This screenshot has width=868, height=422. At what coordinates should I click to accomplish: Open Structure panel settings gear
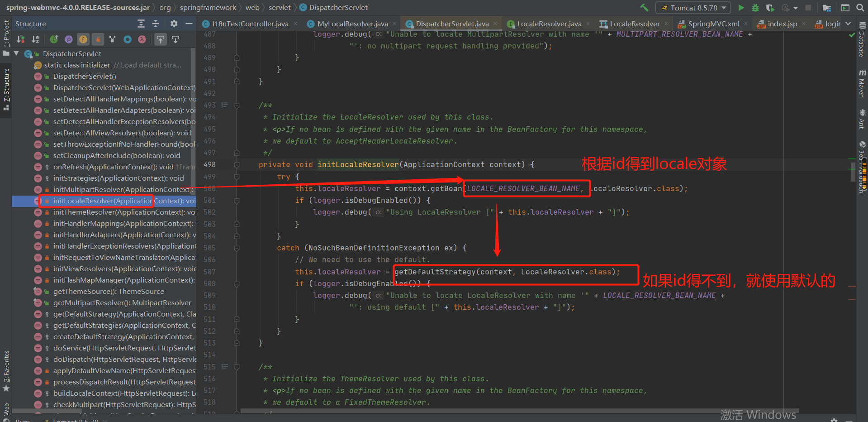(x=174, y=24)
